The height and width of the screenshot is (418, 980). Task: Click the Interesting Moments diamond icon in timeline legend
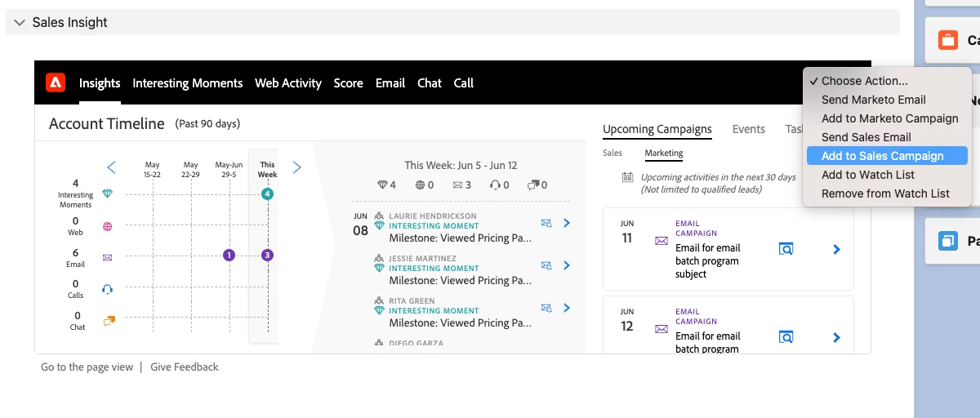(x=107, y=194)
